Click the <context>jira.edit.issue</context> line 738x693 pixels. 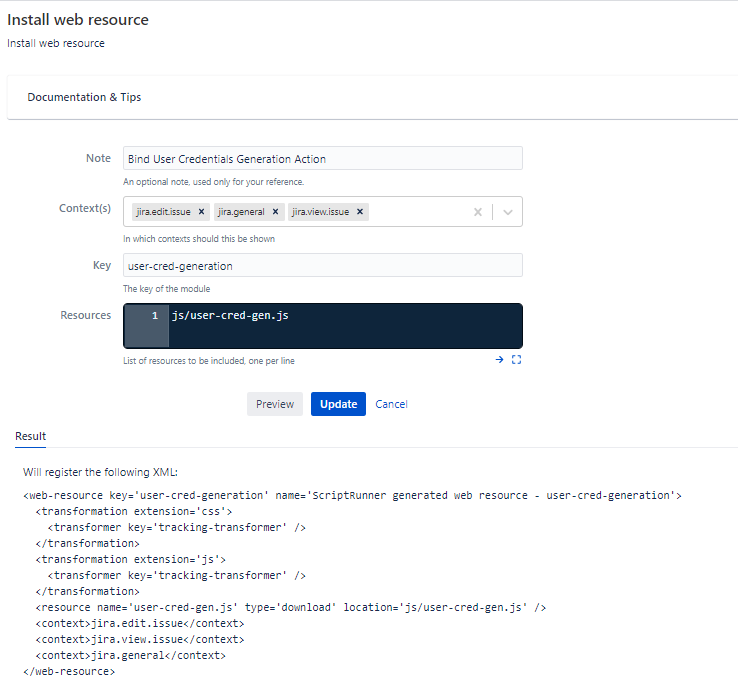tap(140, 623)
